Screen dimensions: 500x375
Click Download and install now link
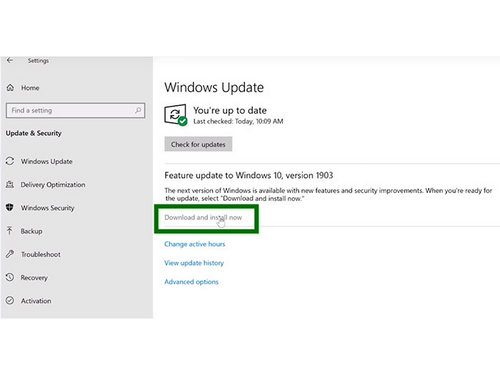(x=203, y=217)
